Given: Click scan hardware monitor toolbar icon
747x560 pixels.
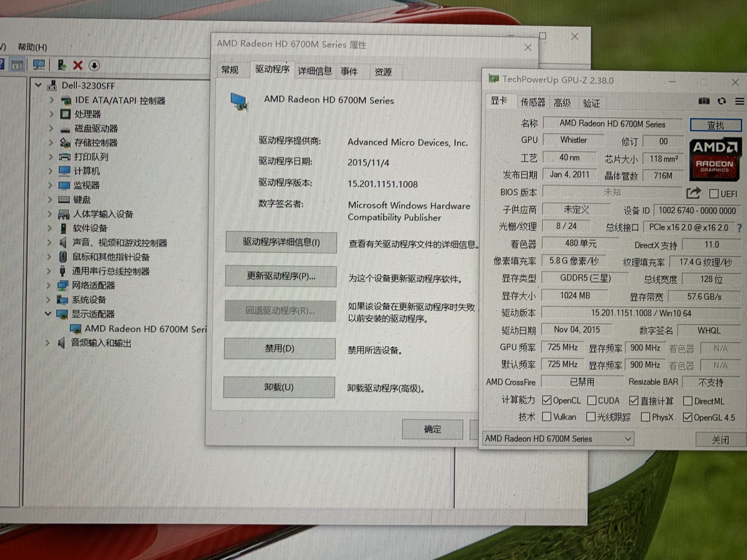Looking at the screenshot, I should (39, 65).
